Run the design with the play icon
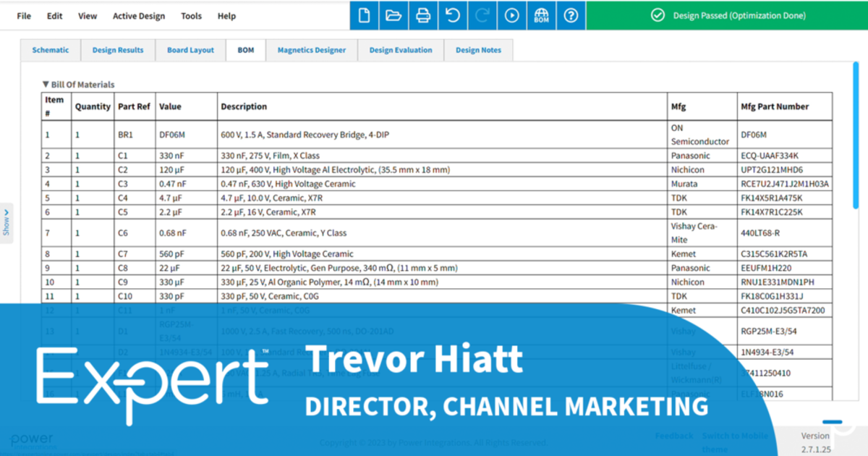The height and width of the screenshot is (456, 868). [x=512, y=15]
